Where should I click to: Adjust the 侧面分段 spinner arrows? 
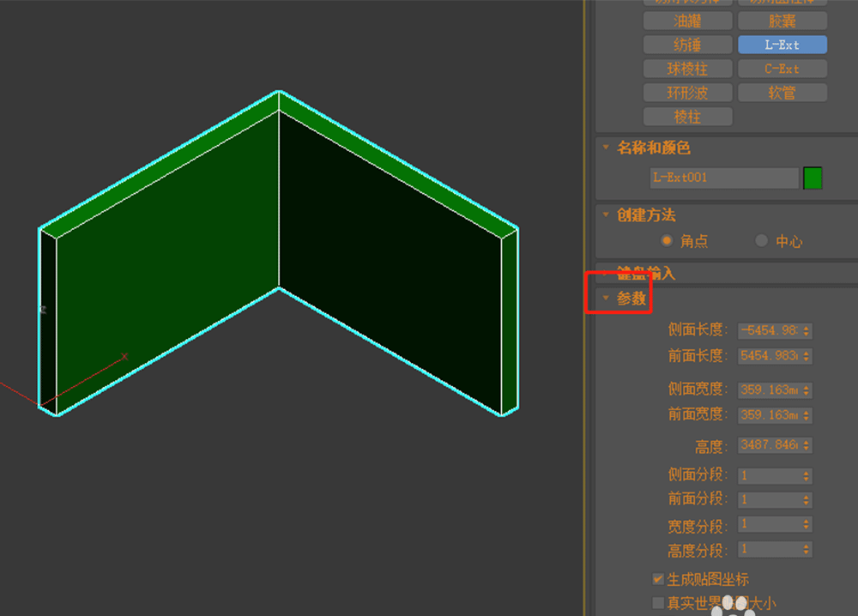click(x=806, y=476)
